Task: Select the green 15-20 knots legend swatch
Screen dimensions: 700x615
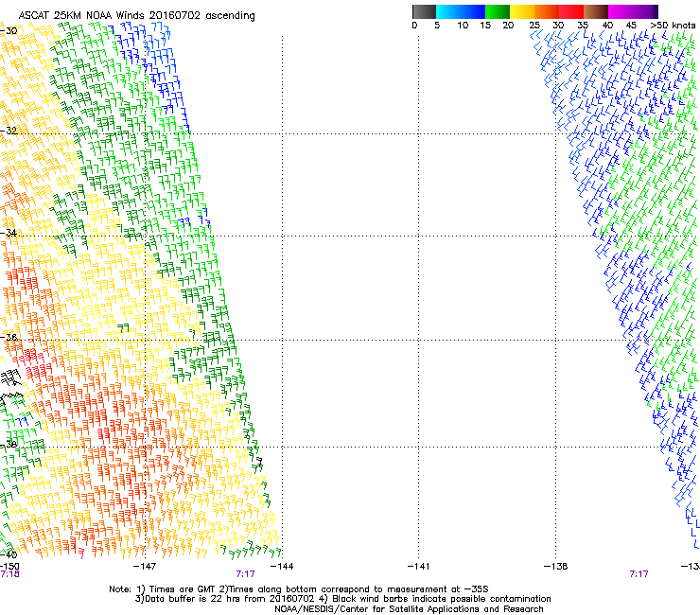Action: click(x=498, y=11)
